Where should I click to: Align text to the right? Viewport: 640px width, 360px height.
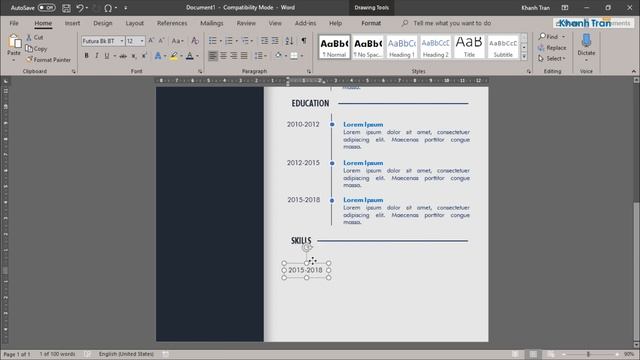pyautogui.click(x=233, y=56)
